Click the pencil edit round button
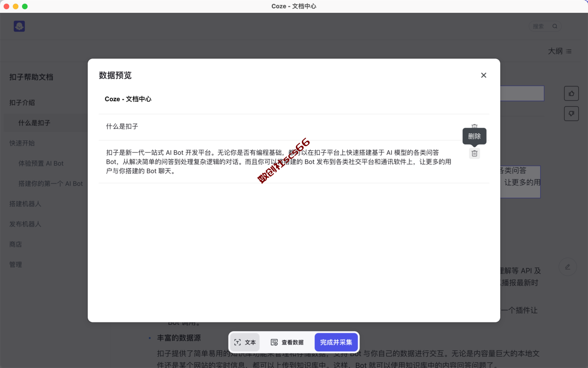 click(x=568, y=267)
